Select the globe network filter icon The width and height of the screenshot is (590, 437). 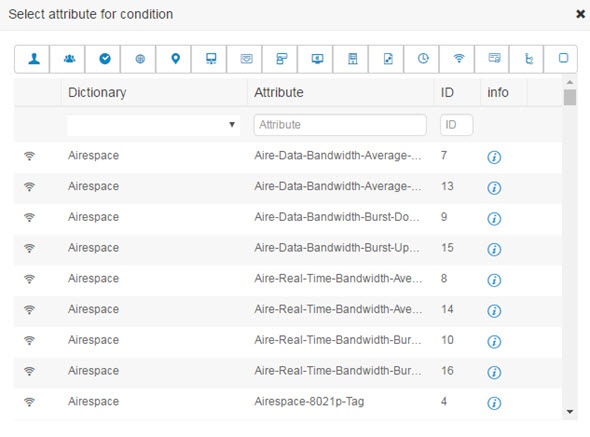pyautogui.click(x=140, y=59)
